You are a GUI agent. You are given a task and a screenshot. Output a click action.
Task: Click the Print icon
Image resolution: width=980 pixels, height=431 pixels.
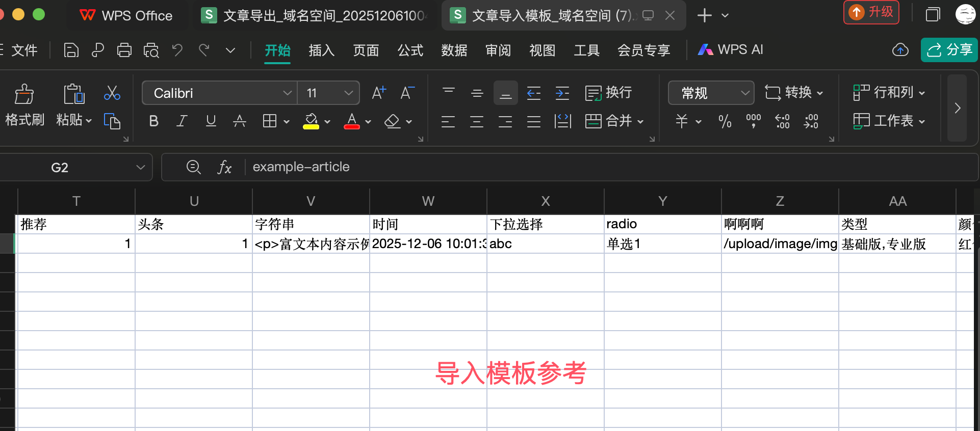[124, 50]
